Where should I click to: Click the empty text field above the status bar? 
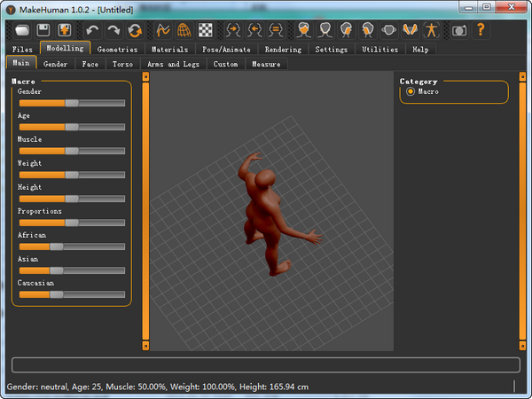[x=265, y=364]
